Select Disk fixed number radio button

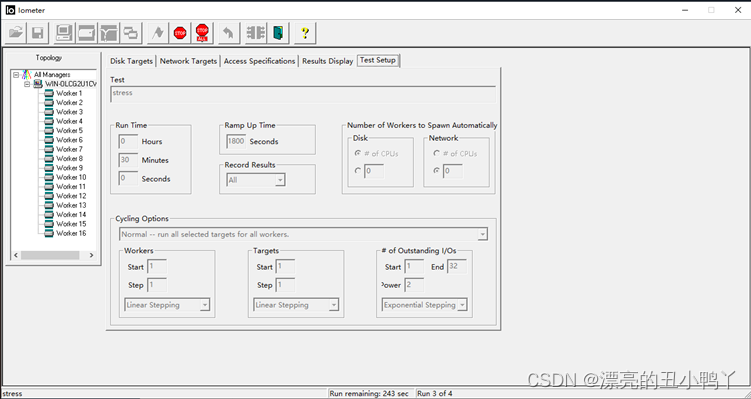[x=357, y=171]
